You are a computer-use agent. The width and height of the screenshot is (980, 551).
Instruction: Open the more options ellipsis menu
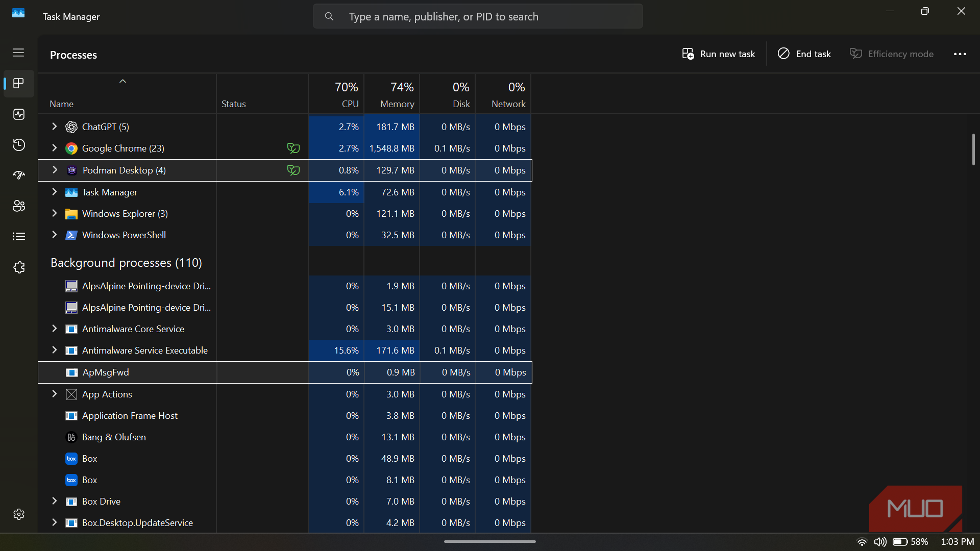pos(960,54)
